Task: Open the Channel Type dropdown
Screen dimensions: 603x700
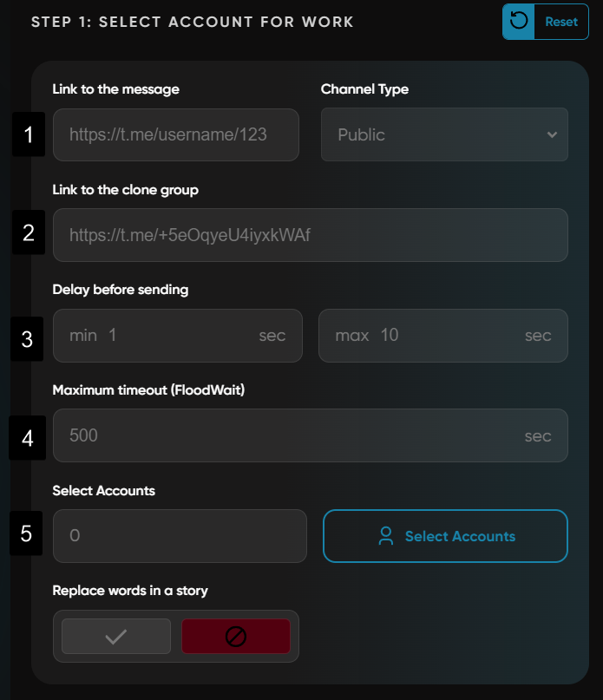Action: [444, 134]
